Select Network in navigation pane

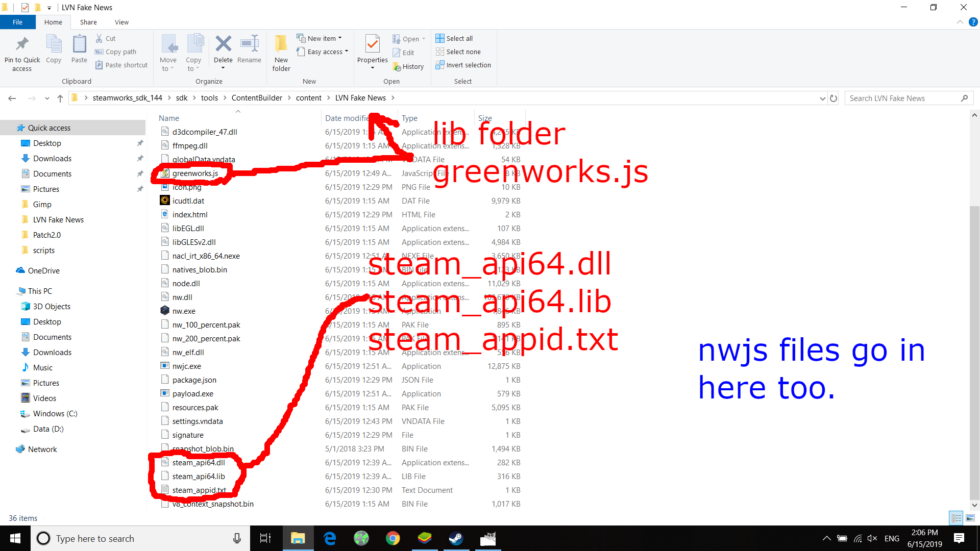[x=42, y=449]
